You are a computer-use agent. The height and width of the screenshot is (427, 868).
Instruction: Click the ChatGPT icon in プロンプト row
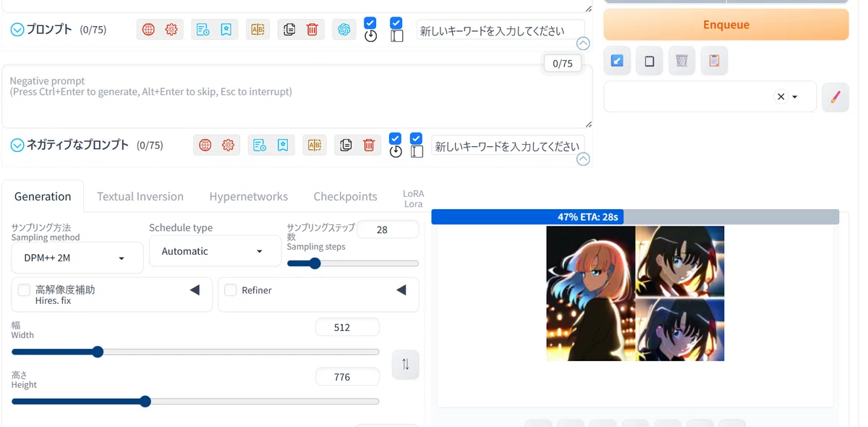pyautogui.click(x=344, y=30)
